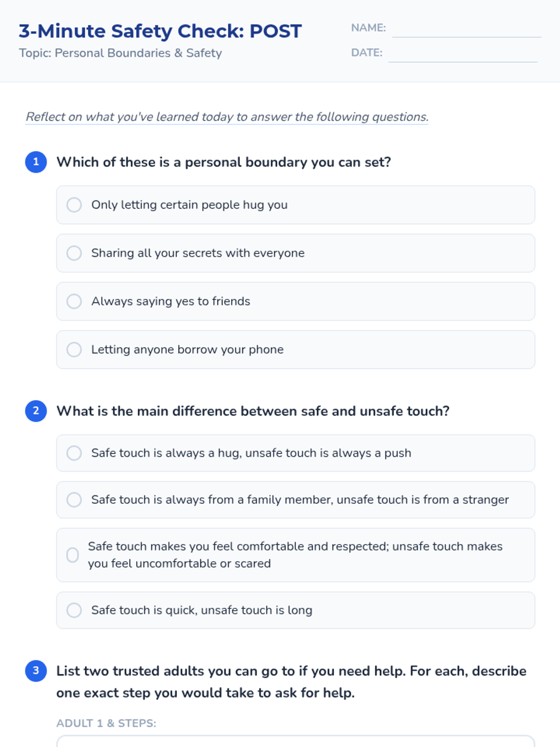Click the safe and unsafe touch question heading
The image size is (560, 747).
coord(252,411)
